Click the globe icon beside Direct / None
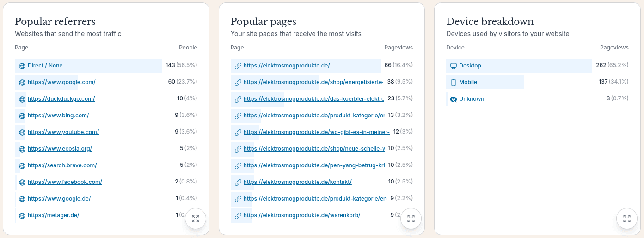Screen dimensions: 644x238 (x=22, y=66)
